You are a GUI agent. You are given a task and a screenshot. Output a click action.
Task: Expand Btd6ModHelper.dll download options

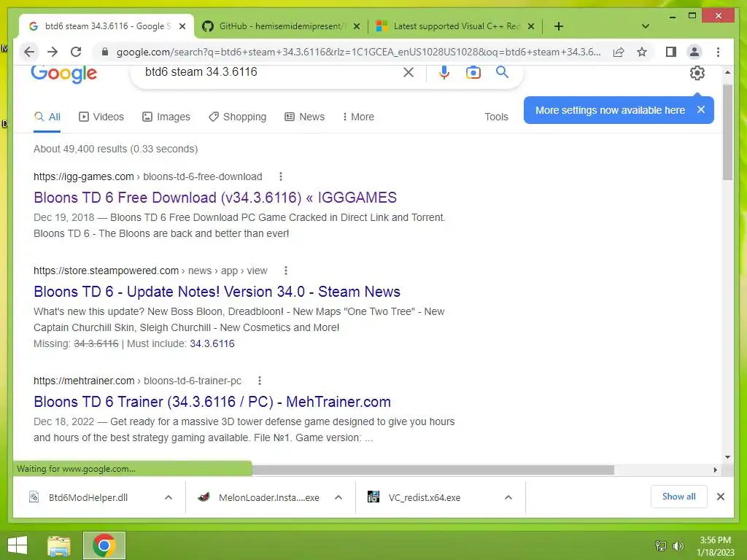tap(169, 497)
